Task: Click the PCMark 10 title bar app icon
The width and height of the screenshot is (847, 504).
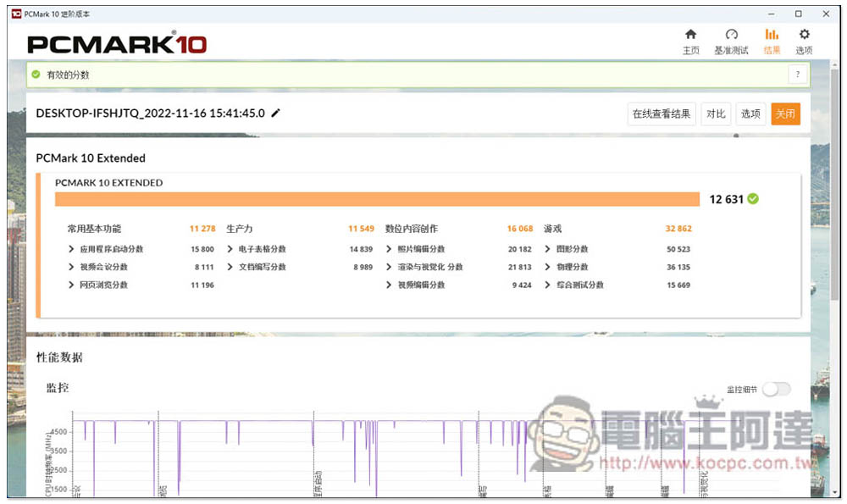Action: tap(16, 14)
